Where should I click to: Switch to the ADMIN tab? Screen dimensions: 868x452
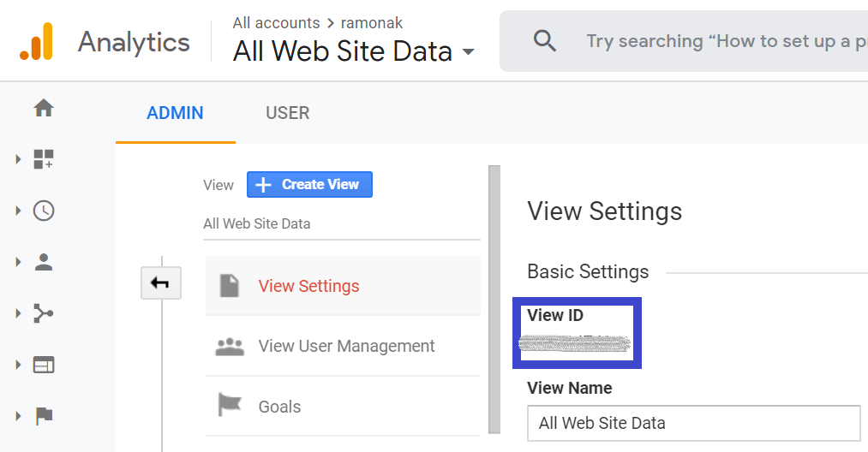pyautogui.click(x=175, y=113)
